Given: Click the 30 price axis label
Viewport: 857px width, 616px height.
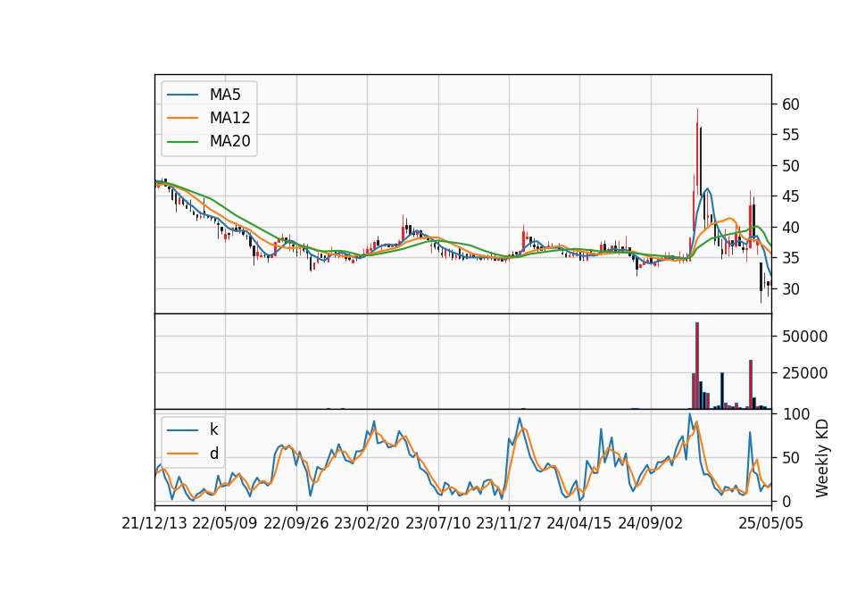Looking at the screenshot, I should point(790,289).
